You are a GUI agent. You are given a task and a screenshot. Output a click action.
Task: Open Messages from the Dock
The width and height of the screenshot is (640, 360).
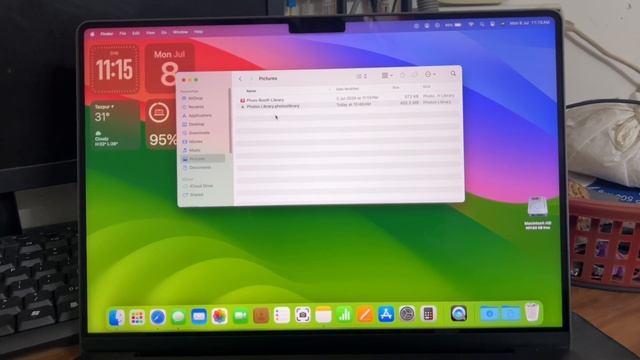(x=178, y=317)
